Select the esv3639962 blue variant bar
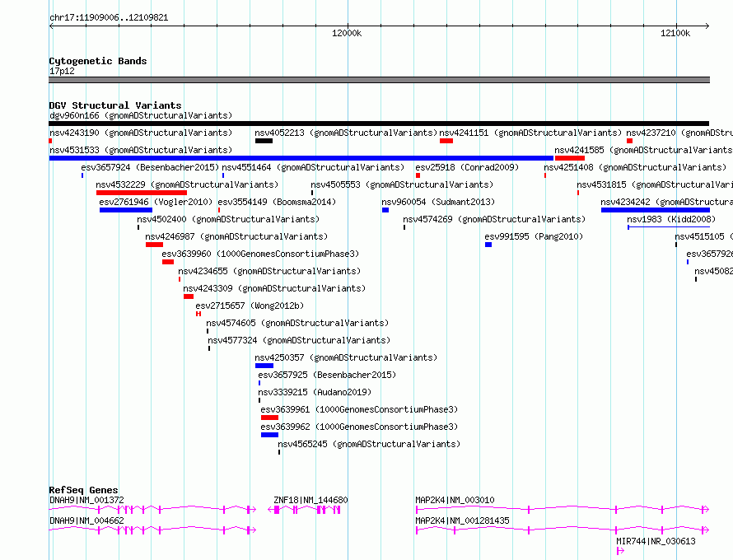This screenshot has width=733, height=560. pos(270,435)
